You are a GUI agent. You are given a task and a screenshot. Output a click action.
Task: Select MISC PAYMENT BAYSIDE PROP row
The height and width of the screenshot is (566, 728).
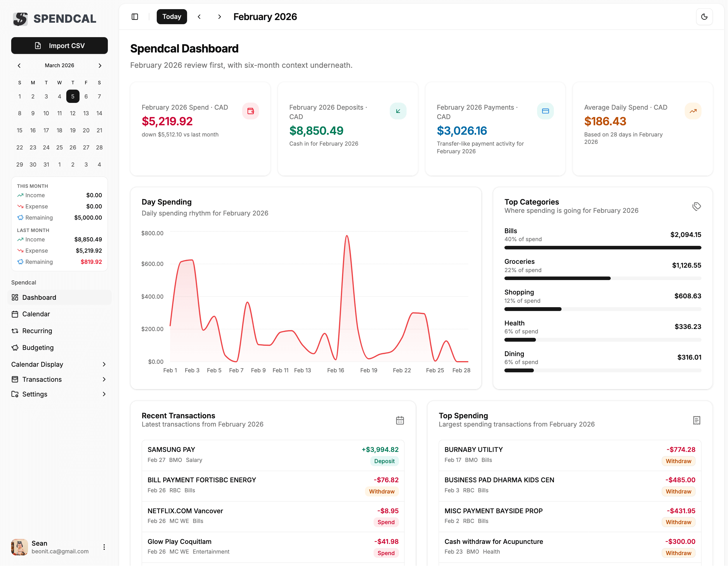coord(570,517)
